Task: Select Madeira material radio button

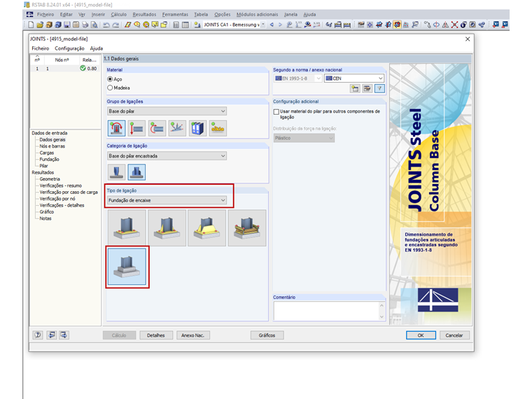Action: point(110,87)
